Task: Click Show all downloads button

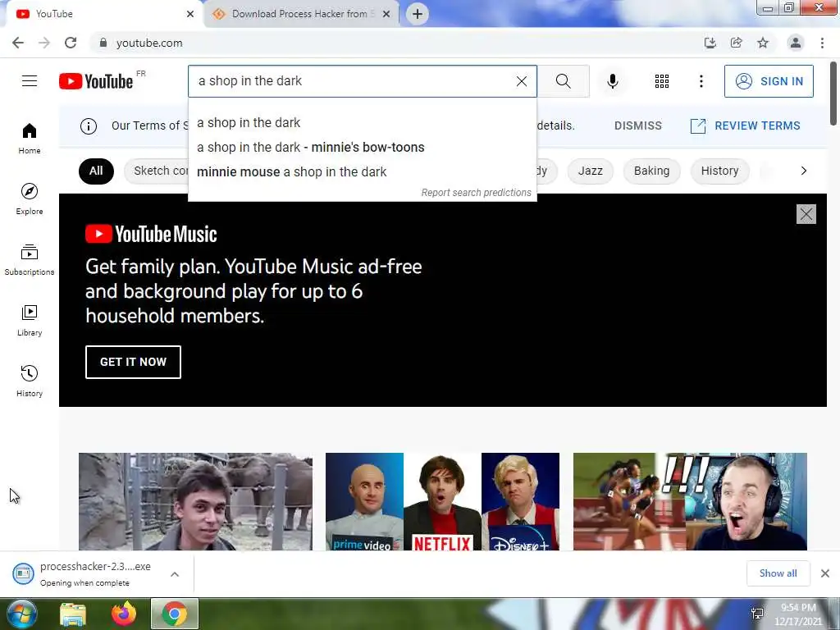Action: (x=778, y=573)
